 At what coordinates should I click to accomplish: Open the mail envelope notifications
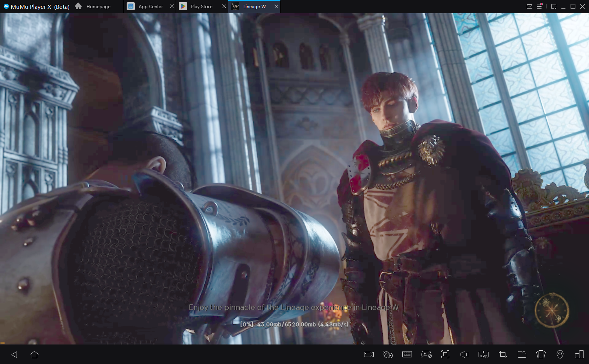click(530, 6)
